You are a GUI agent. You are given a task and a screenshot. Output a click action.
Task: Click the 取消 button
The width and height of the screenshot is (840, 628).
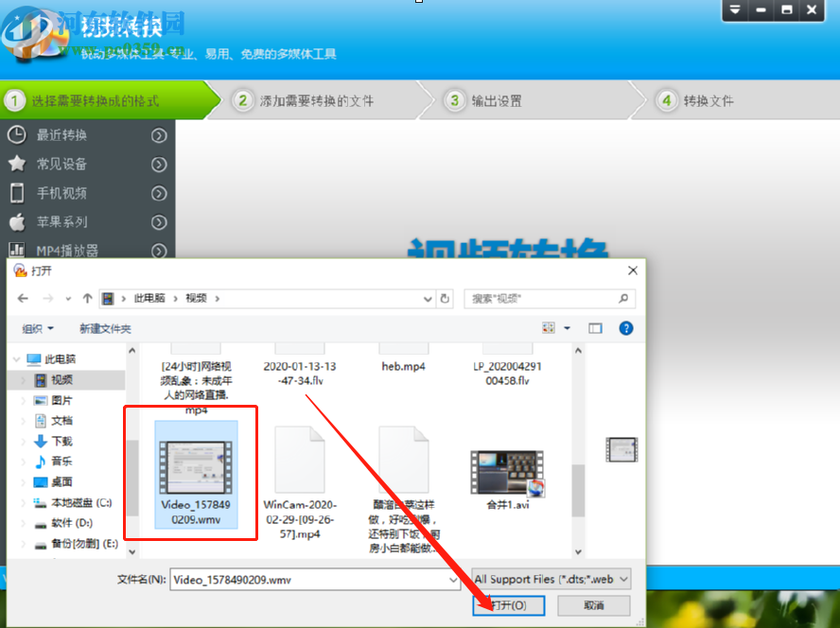593,605
